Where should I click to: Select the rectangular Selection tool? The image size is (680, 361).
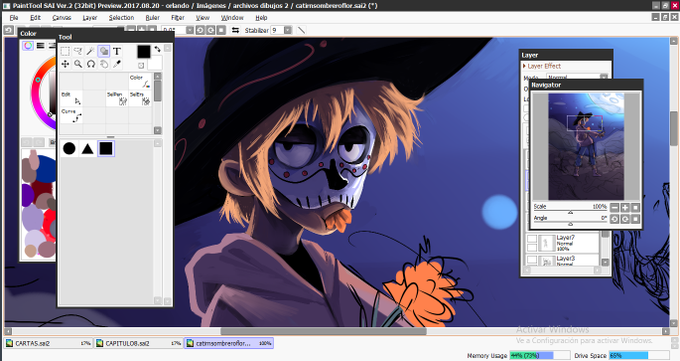point(65,51)
